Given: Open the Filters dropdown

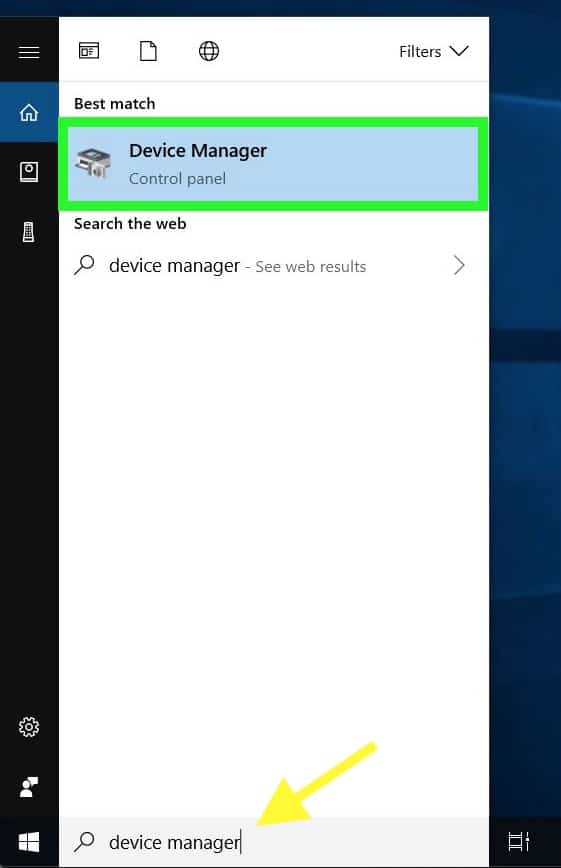Looking at the screenshot, I should (x=434, y=51).
